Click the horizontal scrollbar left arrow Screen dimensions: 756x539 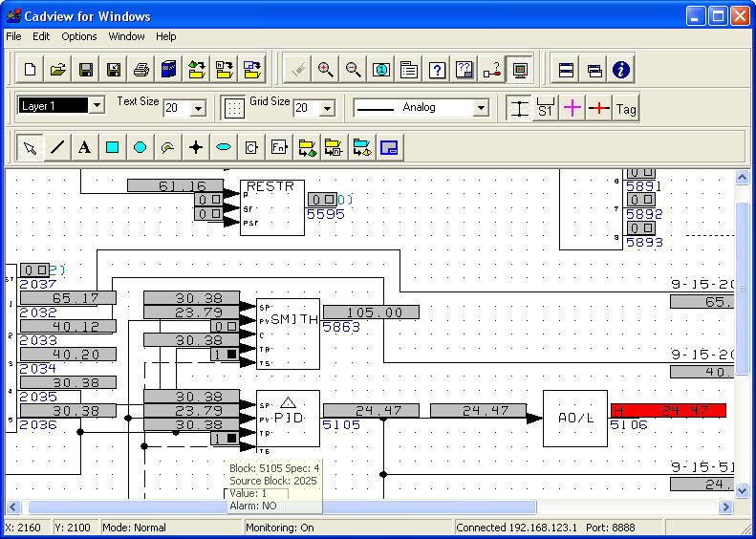click(13, 507)
